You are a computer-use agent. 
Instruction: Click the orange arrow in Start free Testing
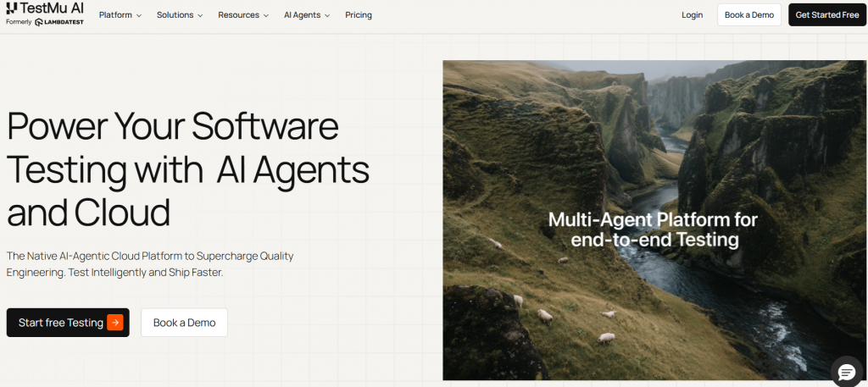click(x=115, y=323)
